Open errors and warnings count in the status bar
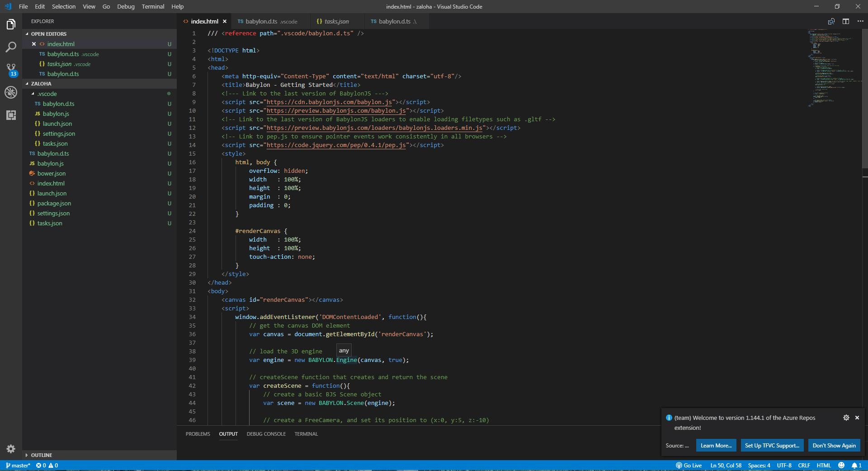Screen dimensions: 868x471 [47, 465]
